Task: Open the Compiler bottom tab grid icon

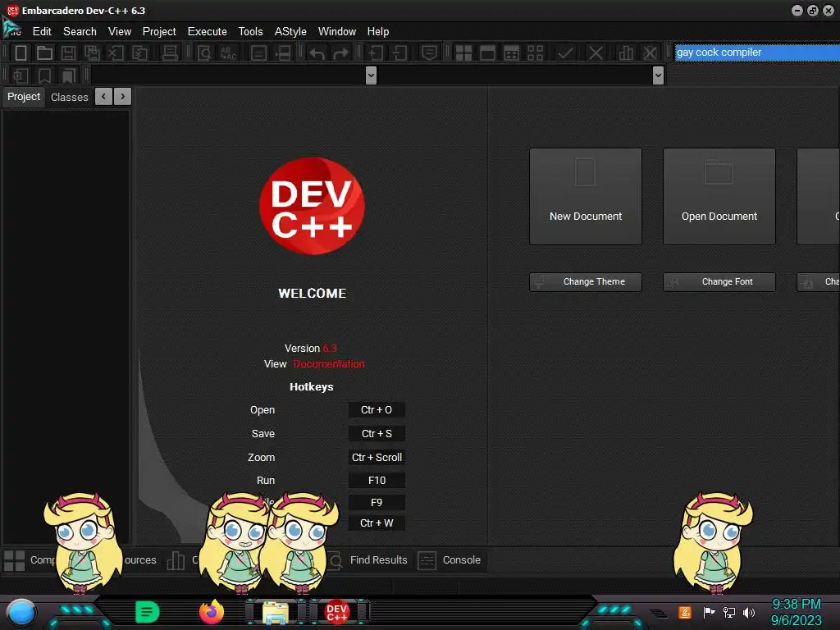Action: tap(14, 560)
